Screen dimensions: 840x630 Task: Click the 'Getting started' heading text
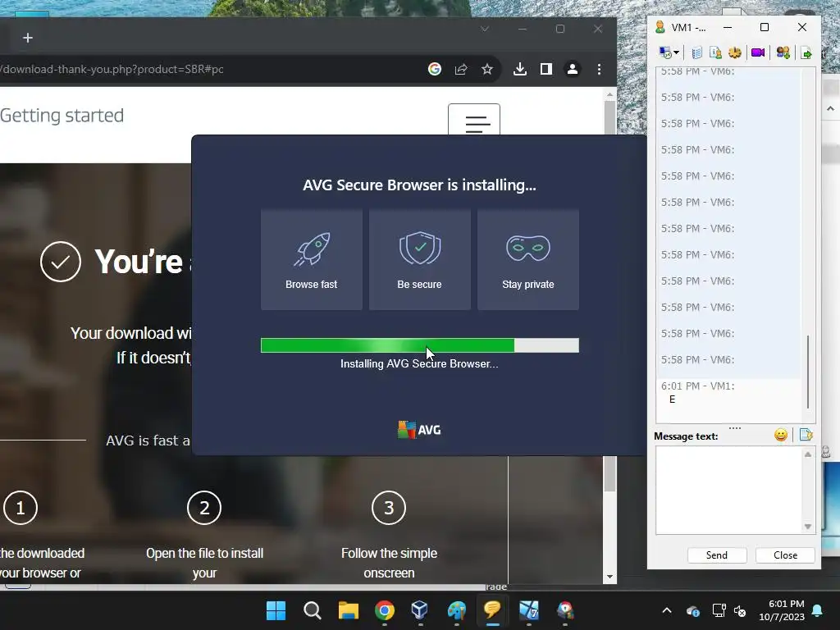tap(62, 116)
